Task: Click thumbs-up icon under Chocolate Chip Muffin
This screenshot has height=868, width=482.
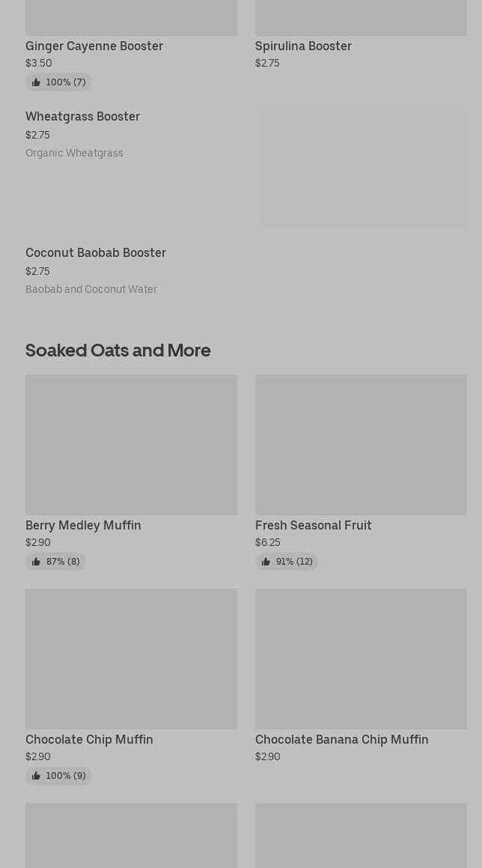Action: pos(36,776)
